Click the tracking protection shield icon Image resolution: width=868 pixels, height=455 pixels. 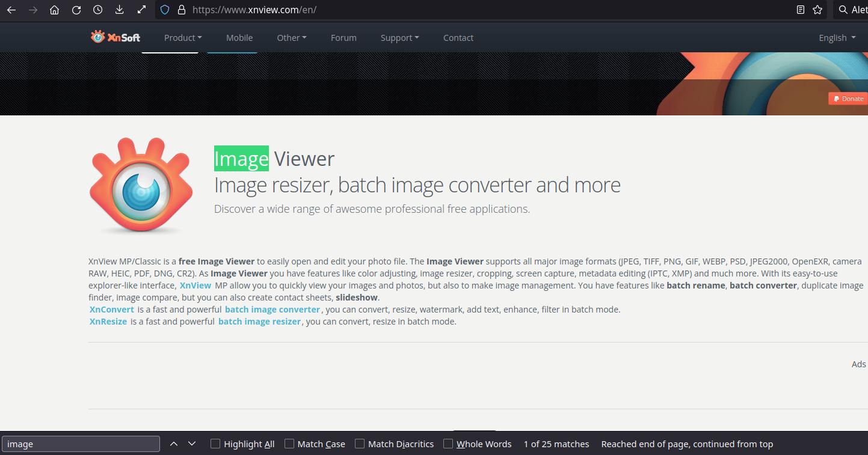point(165,10)
